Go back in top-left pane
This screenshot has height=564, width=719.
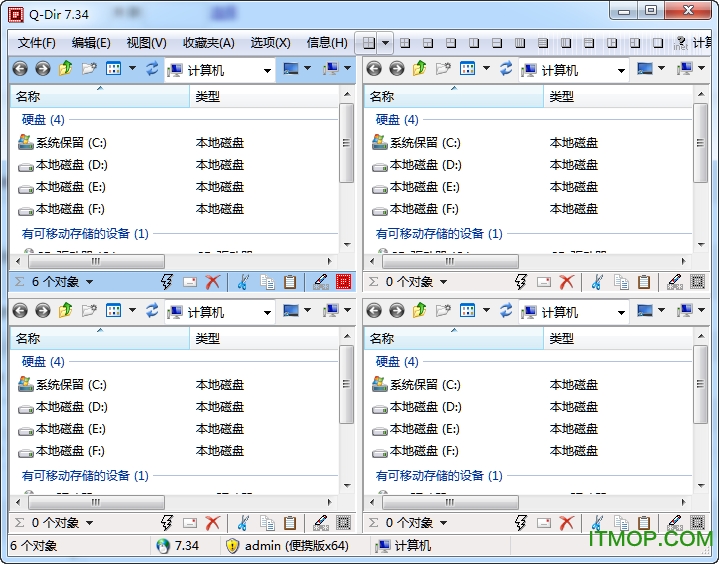[x=20, y=69]
